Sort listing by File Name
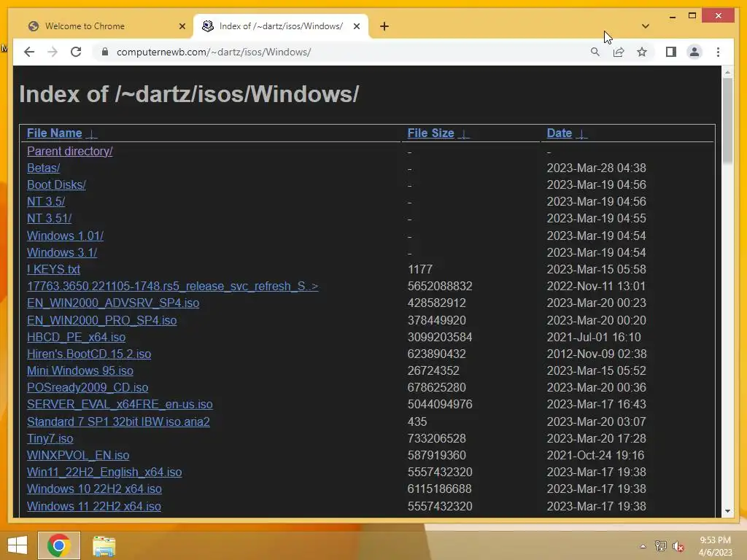Image resolution: width=747 pixels, height=560 pixels. [54, 133]
